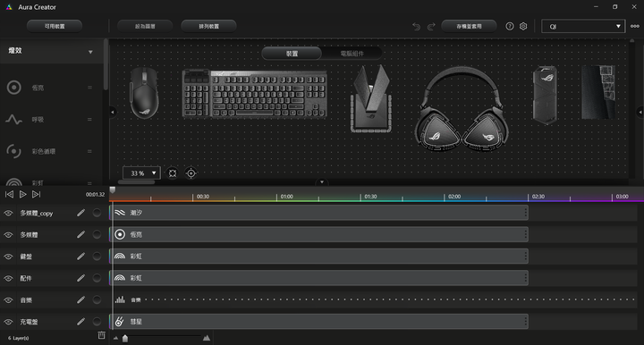Click the 排列裝置 arrange devices button
Viewport: 644px width, 345px height.
click(208, 26)
